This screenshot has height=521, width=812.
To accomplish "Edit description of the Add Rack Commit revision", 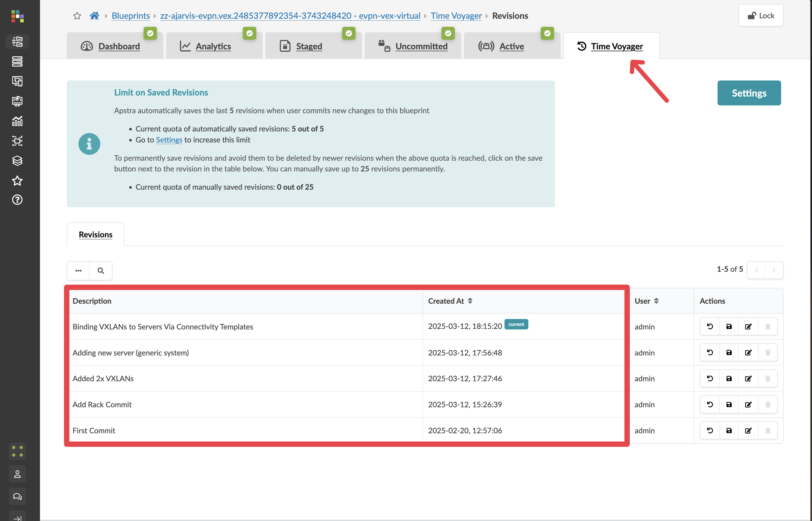I will [x=748, y=404].
